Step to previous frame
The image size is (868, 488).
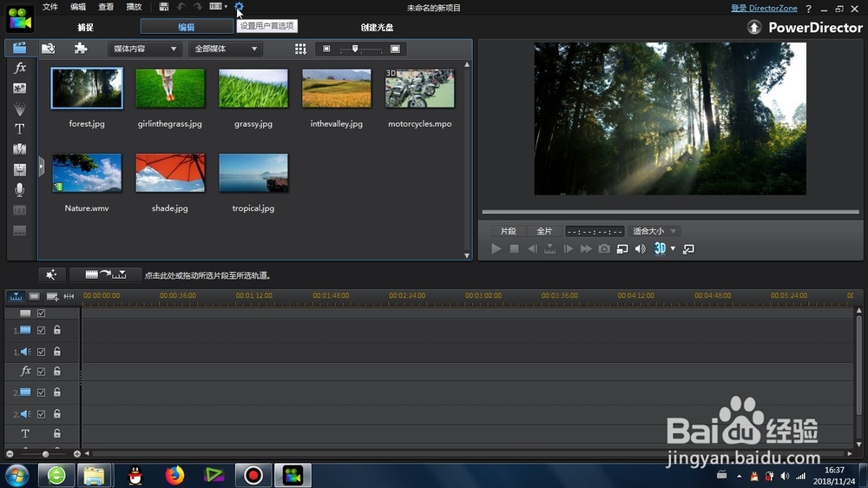(532, 248)
